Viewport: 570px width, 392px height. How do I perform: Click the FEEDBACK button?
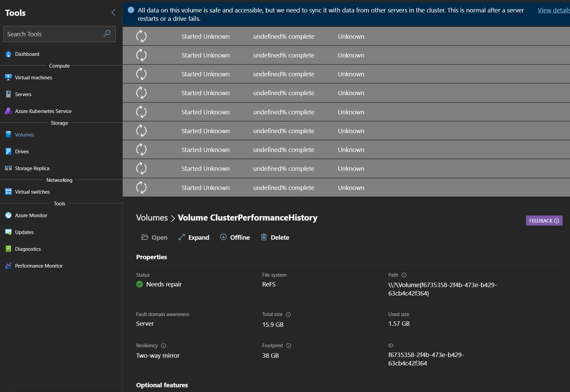544,221
